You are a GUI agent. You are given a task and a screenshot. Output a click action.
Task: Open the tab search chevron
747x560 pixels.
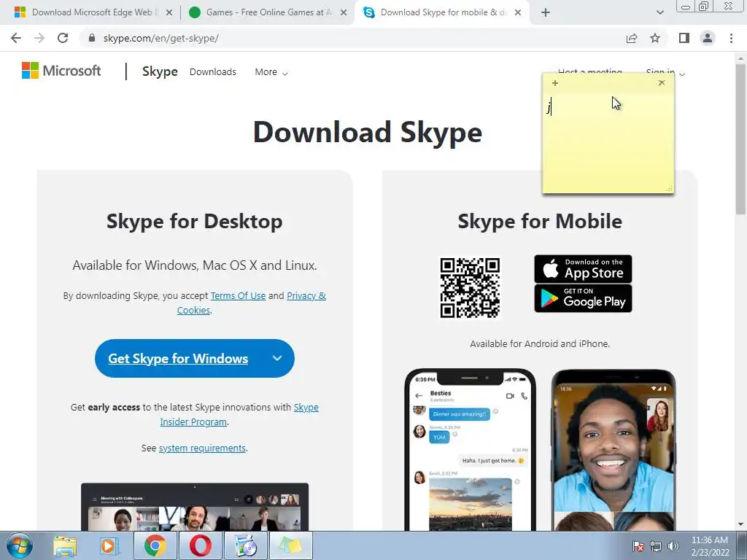click(659, 12)
